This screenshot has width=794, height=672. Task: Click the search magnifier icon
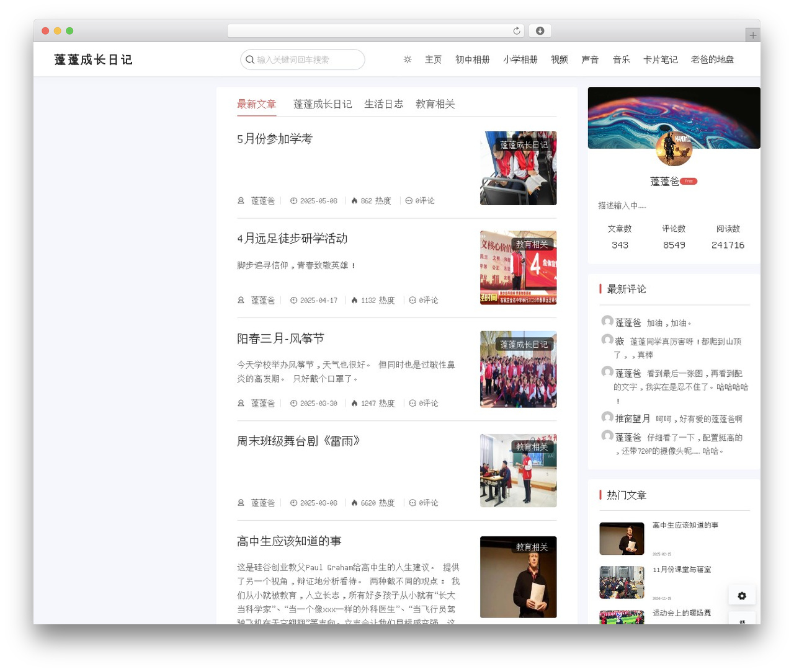pos(250,60)
